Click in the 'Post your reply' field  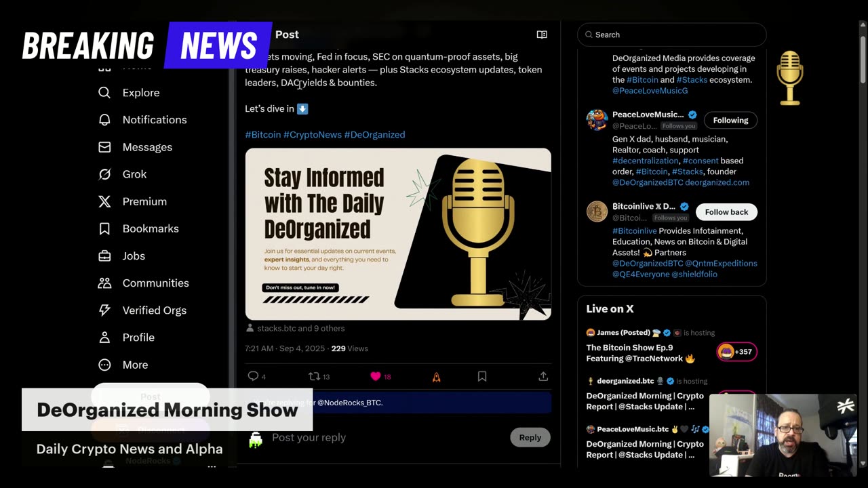387,437
